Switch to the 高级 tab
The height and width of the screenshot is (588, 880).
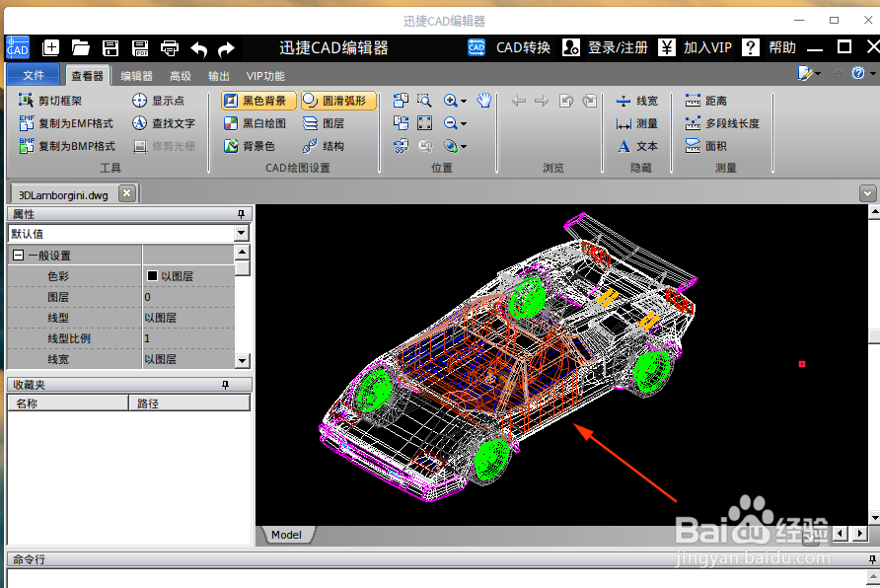pos(181,76)
